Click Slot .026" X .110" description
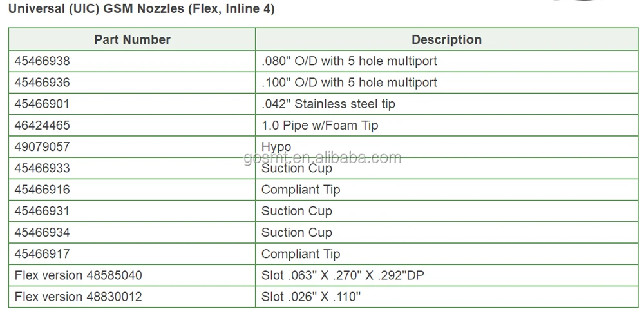The width and height of the screenshot is (644, 316). coord(311,297)
